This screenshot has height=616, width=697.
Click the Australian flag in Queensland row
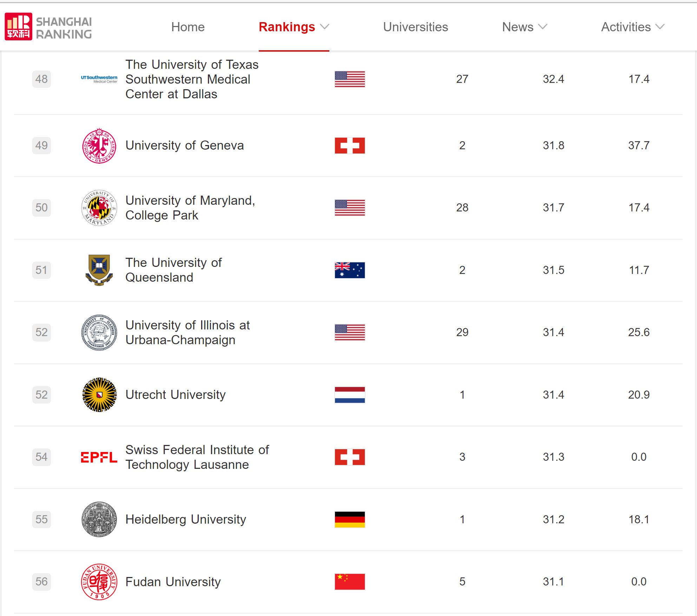(350, 270)
